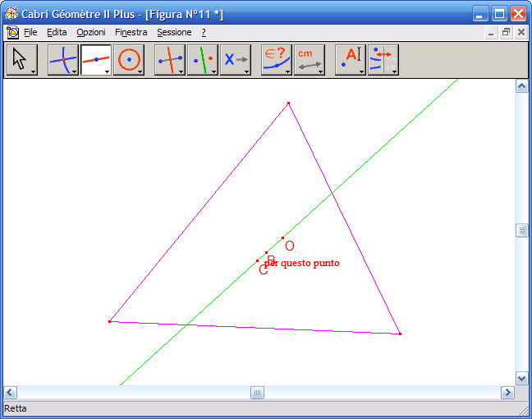Click the point labeled C
Viewport: 532px width, 419px height.
pos(258,260)
